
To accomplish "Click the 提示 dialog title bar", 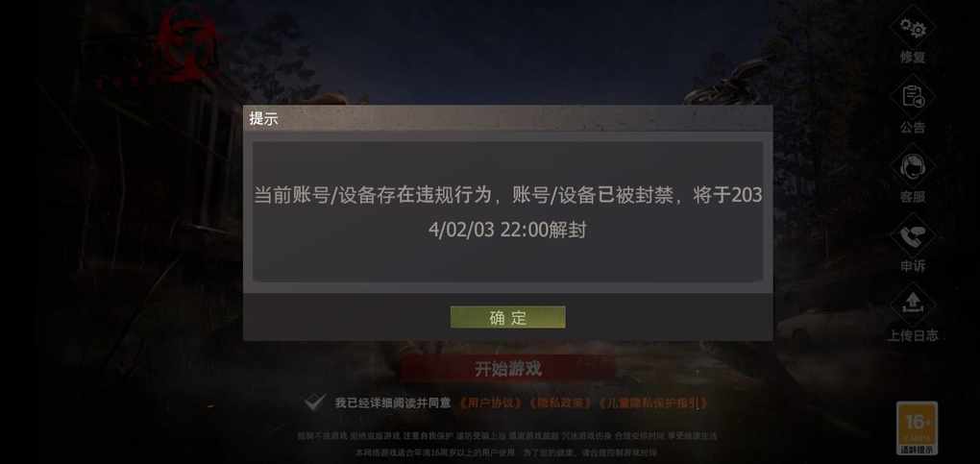I will pos(507,118).
